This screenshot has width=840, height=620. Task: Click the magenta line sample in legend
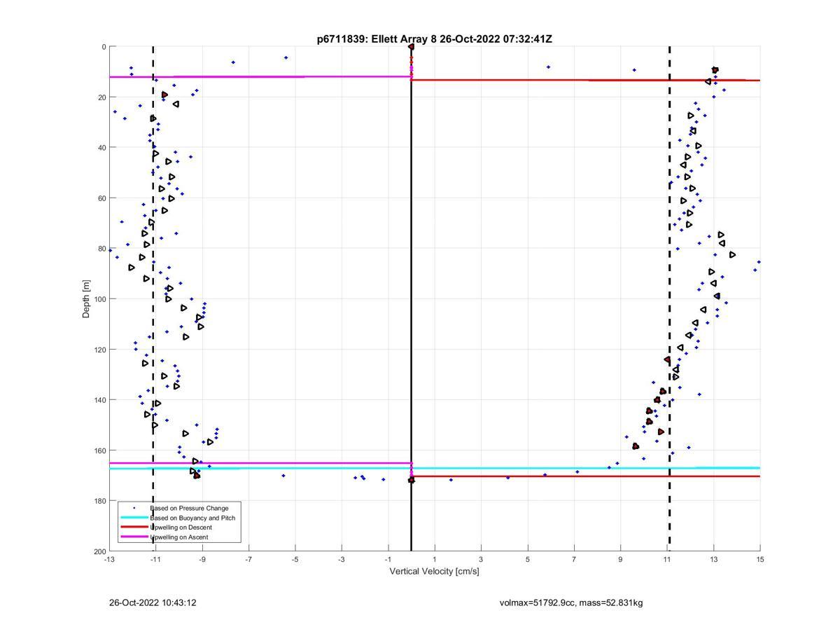(134, 537)
